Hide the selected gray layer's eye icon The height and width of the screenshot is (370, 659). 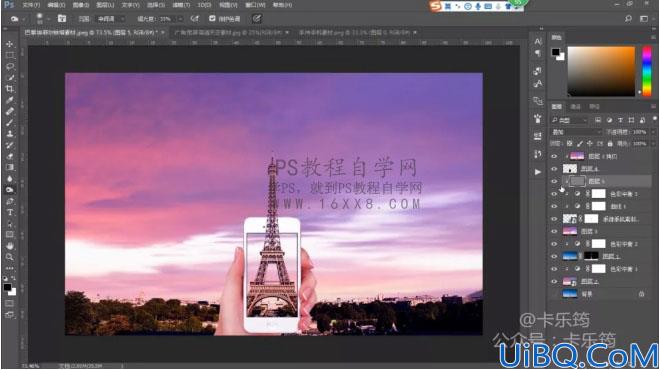coord(554,181)
